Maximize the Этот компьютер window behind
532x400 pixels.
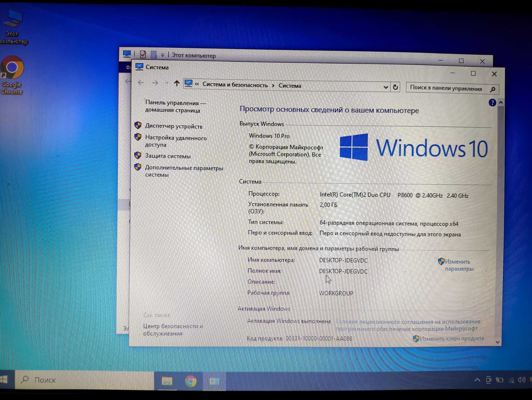[x=461, y=61]
